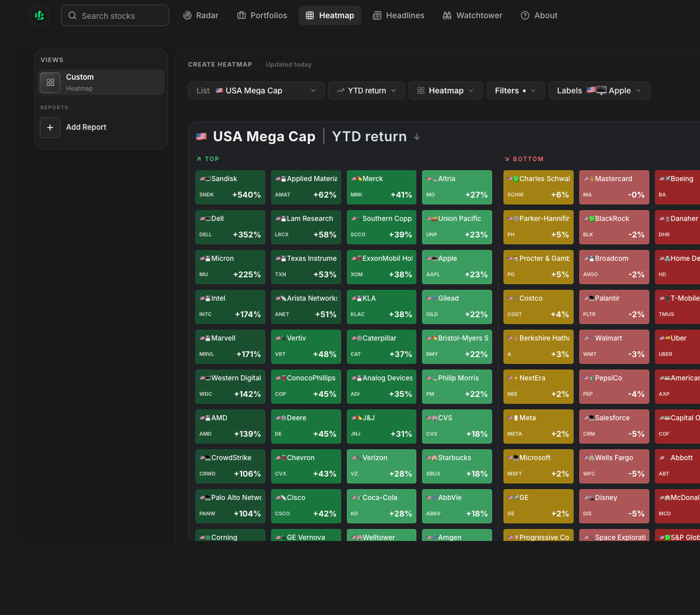This screenshot has width=700, height=615.
Task: Click the Custom Heatmap view icon
Action: point(50,82)
